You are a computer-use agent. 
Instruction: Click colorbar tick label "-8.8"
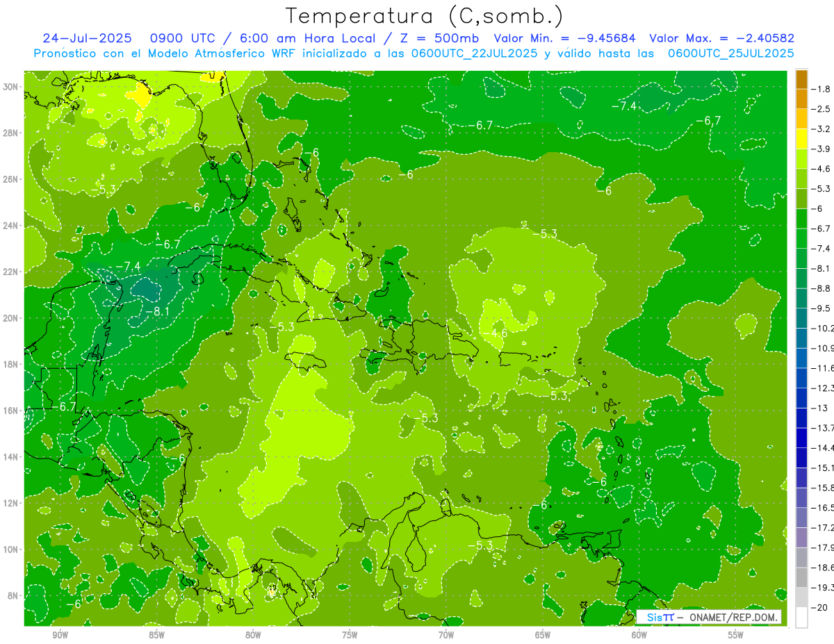pos(821,288)
